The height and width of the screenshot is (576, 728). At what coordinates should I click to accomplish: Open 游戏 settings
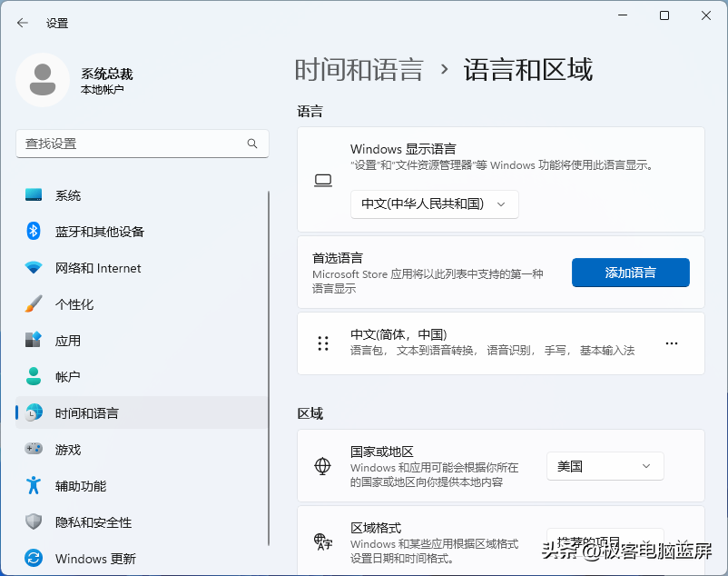tap(142, 449)
